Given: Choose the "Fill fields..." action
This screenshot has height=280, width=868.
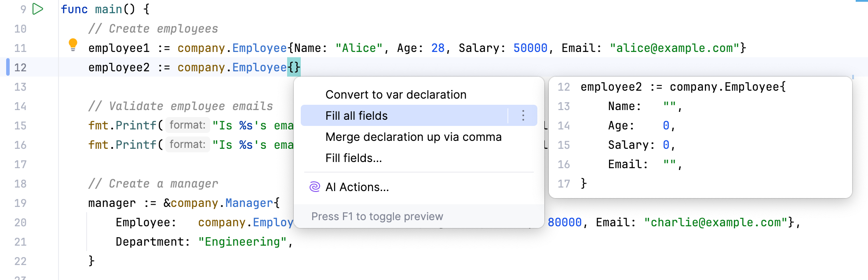Looking at the screenshot, I should tap(354, 158).
